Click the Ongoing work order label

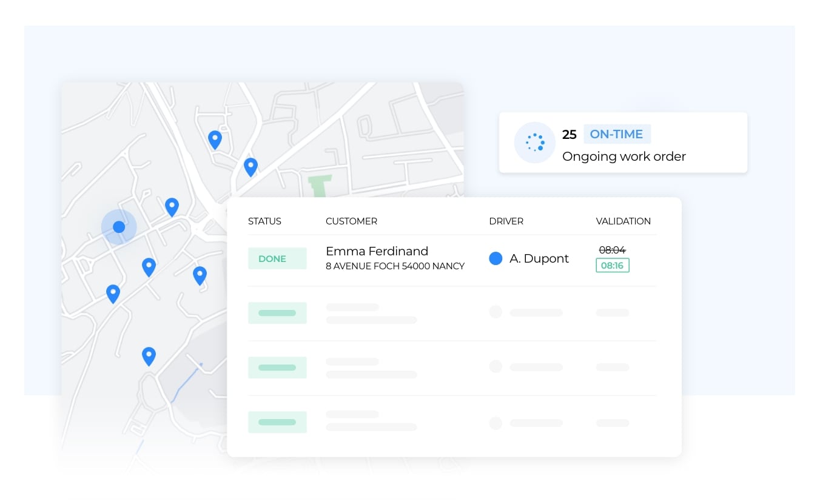click(x=624, y=156)
